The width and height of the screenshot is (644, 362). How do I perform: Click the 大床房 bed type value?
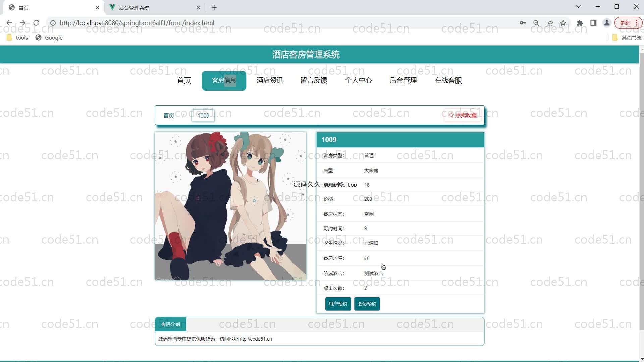point(371,171)
